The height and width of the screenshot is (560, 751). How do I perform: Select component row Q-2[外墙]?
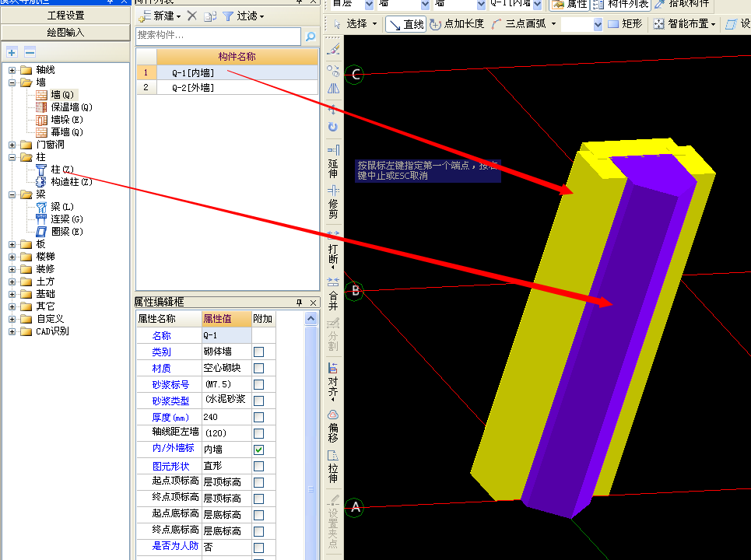click(227, 88)
